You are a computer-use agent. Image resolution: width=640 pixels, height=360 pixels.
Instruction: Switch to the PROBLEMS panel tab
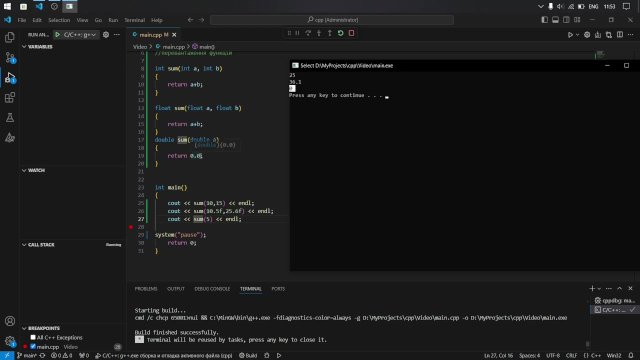point(146,289)
